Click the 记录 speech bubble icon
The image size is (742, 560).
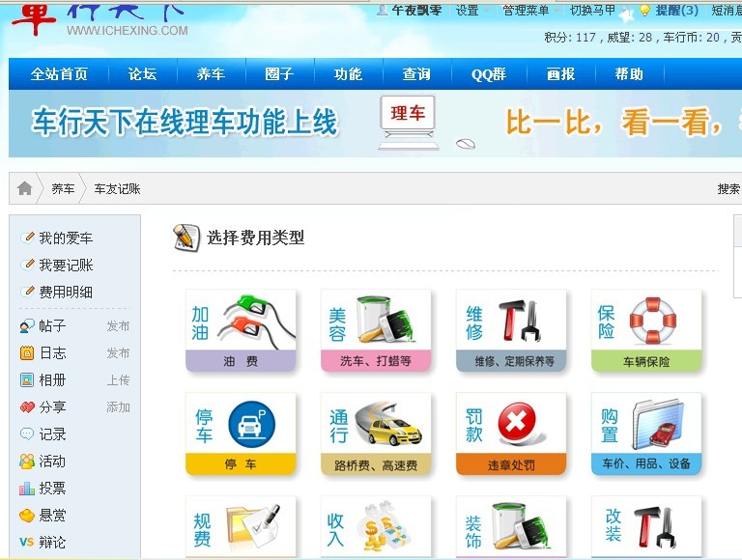[27, 434]
